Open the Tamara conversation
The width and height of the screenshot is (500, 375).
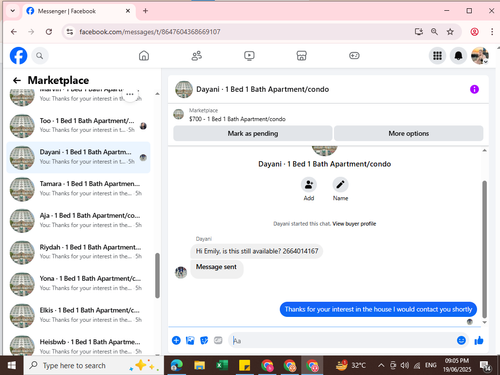coord(78,189)
